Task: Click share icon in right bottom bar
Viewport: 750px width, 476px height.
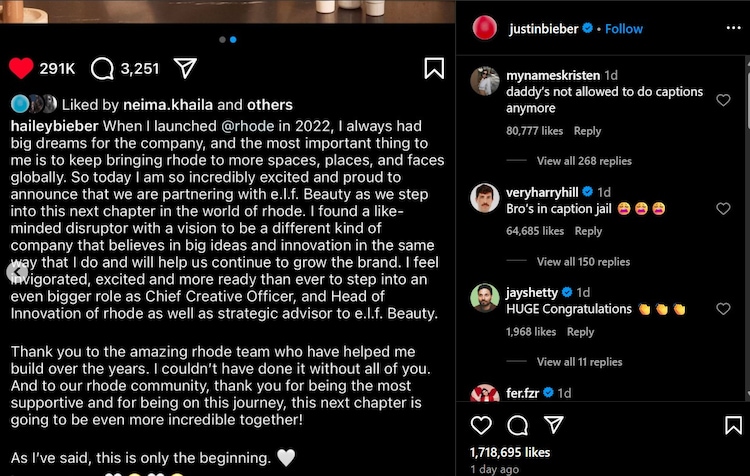Action: [553, 425]
